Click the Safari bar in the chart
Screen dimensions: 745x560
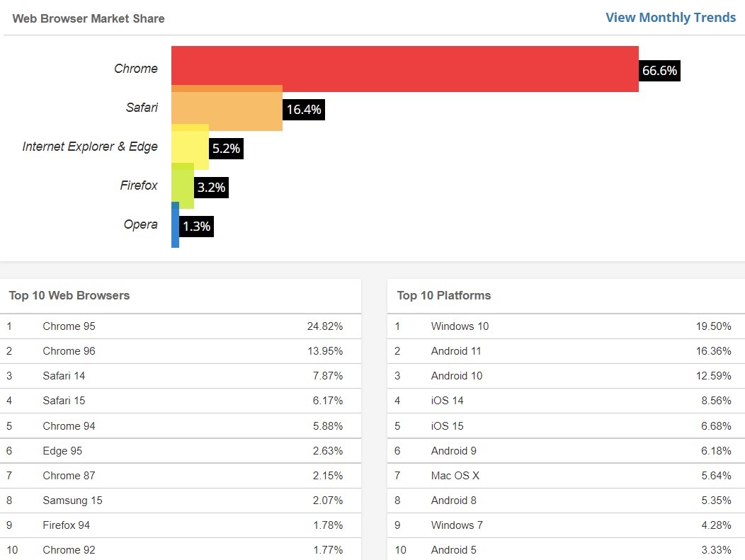pos(227,108)
